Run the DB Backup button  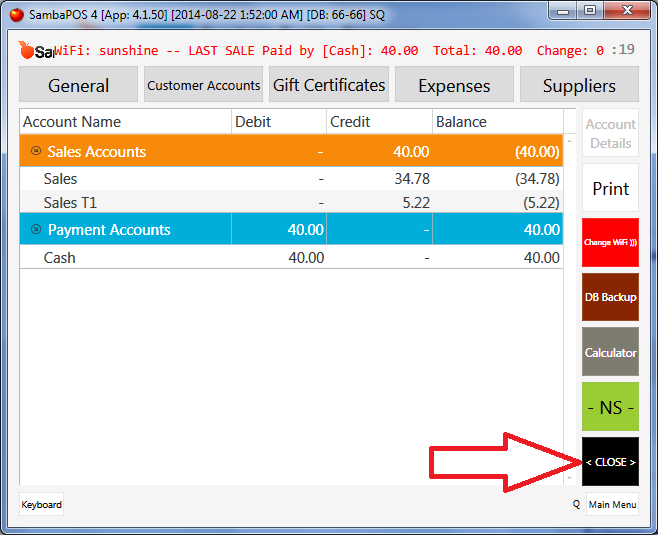pos(611,297)
